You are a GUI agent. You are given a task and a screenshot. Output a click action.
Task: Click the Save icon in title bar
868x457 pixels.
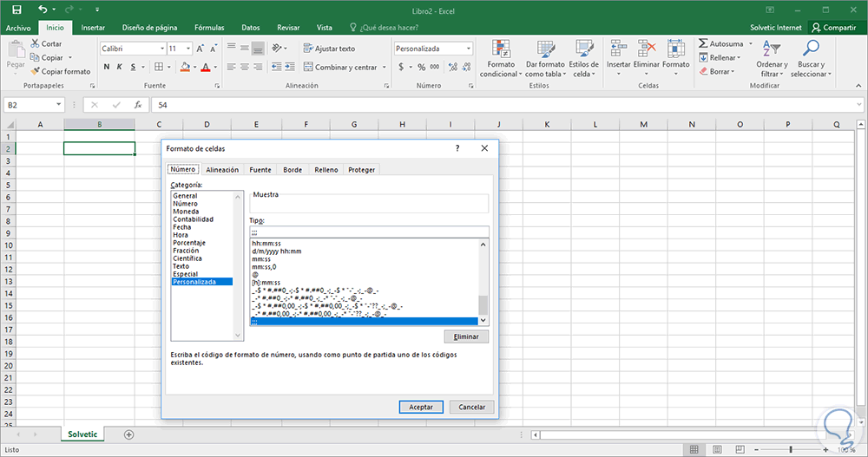[16, 10]
